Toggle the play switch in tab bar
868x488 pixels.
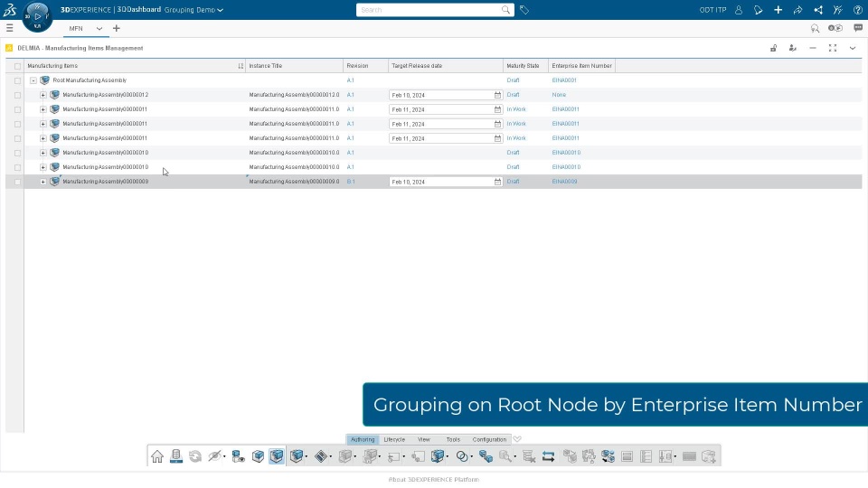tap(835, 28)
